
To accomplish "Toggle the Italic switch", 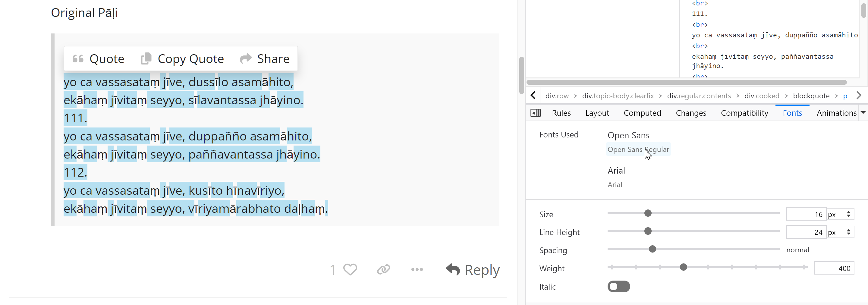I will click(619, 286).
